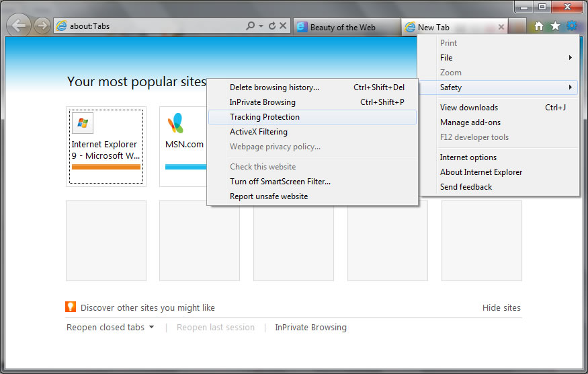Select Report unsafe website

[x=312, y=196]
